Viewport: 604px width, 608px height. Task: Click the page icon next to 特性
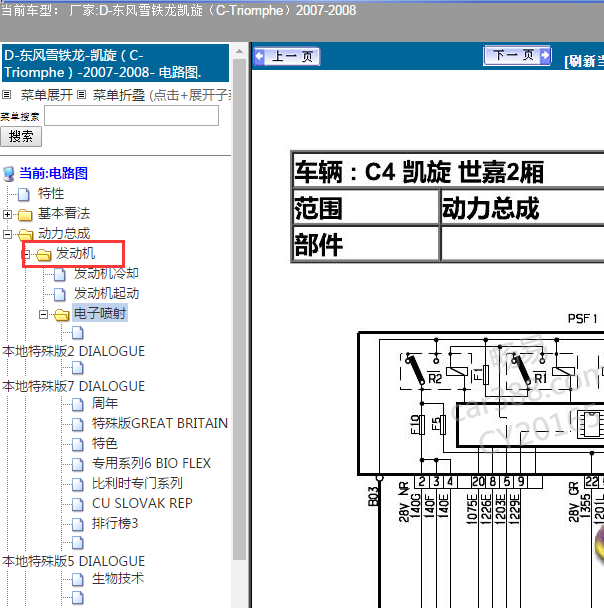point(24,194)
